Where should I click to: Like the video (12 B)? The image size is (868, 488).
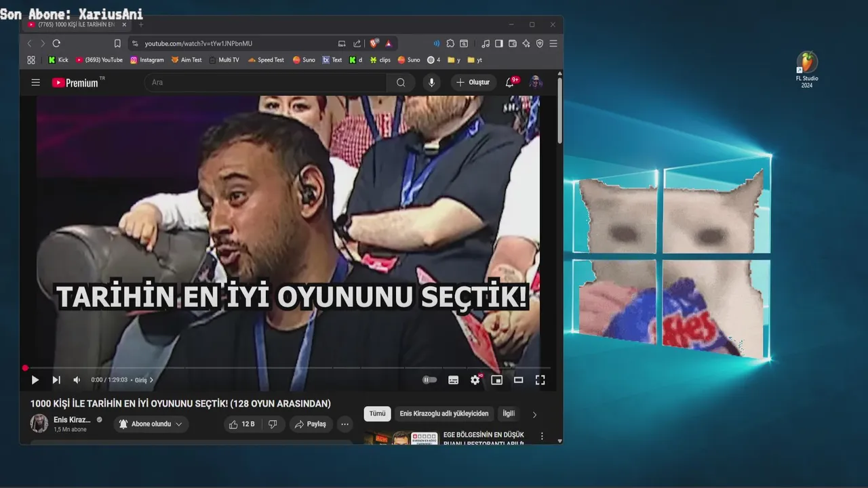[x=243, y=424]
